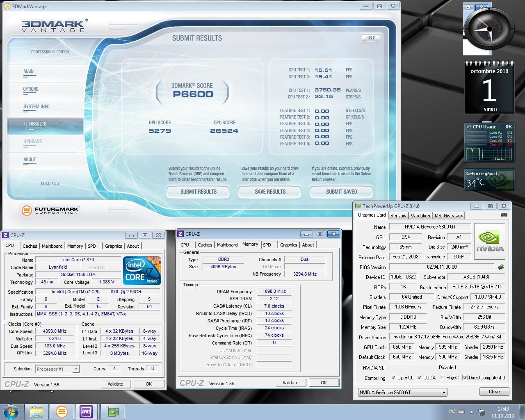Click the Driver Version field in GPU-Z

point(447,337)
